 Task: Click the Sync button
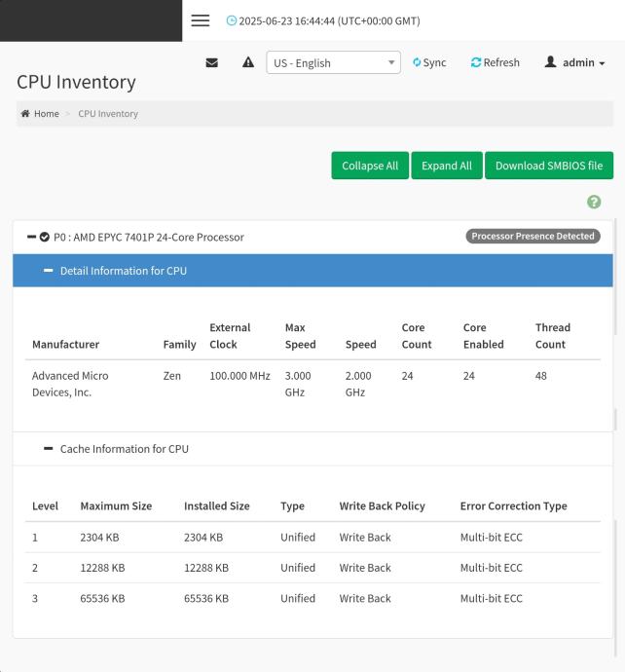coord(429,63)
